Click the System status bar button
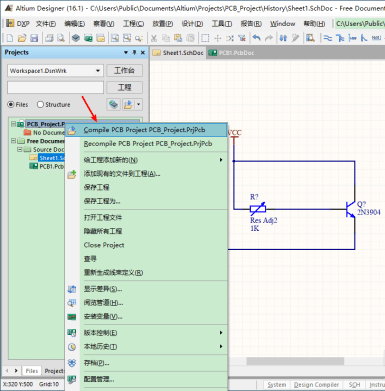385x391 pixels. click(x=277, y=385)
